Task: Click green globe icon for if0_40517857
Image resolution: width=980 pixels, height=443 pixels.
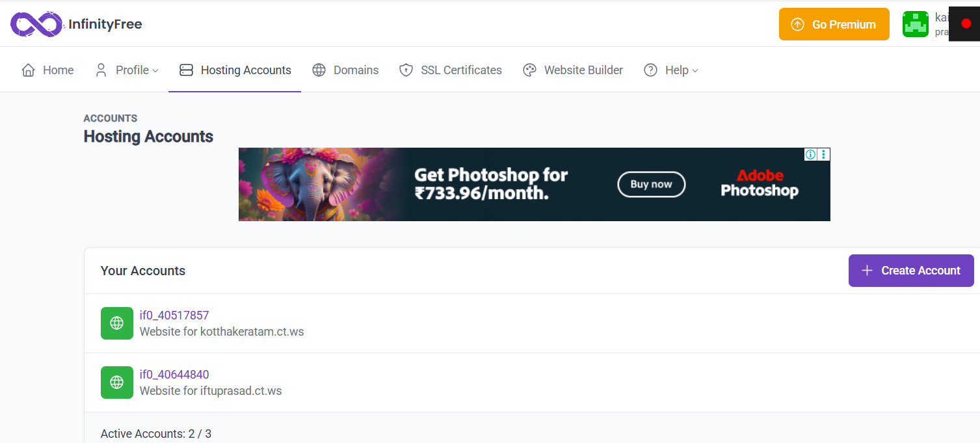Action: click(x=117, y=323)
